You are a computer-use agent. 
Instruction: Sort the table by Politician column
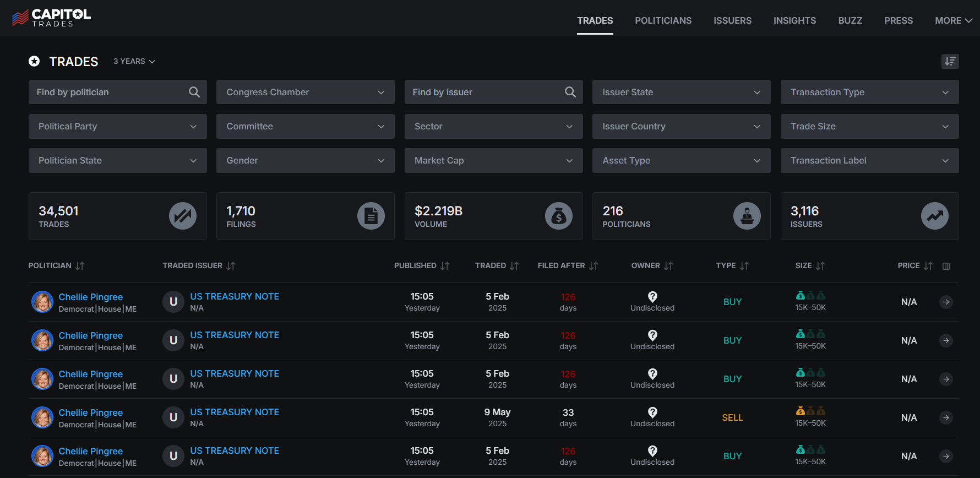56,265
